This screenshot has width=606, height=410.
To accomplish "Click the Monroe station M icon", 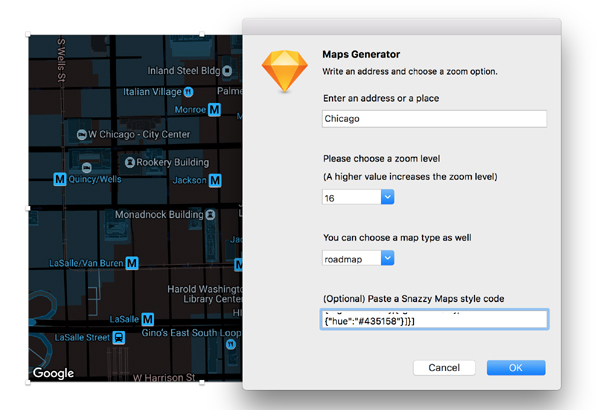I will [x=215, y=110].
